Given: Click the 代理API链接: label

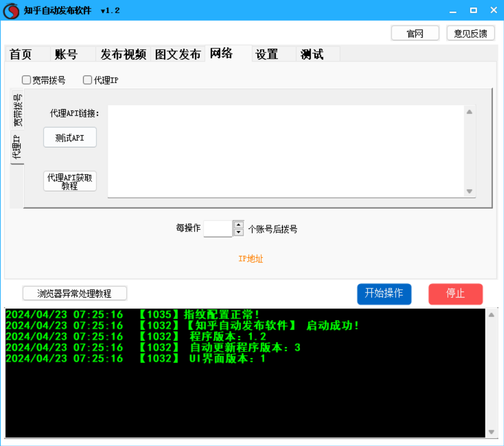Looking at the screenshot, I should pyautogui.click(x=75, y=113).
